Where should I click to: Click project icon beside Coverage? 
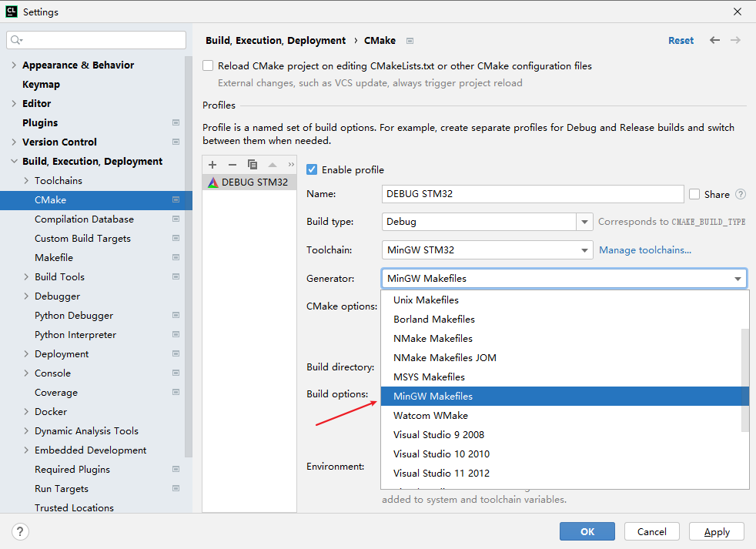(x=176, y=392)
